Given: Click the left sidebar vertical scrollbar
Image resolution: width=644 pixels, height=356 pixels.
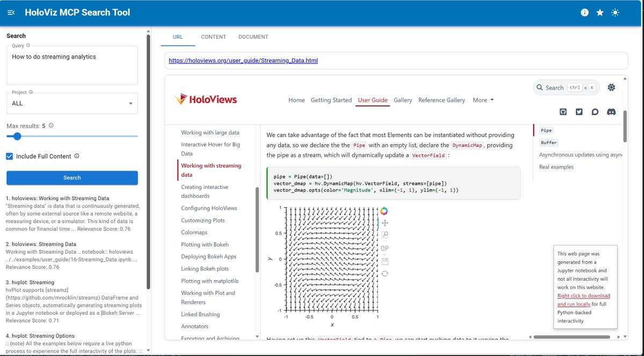Looking at the screenshot, I should tap(148, 162).
